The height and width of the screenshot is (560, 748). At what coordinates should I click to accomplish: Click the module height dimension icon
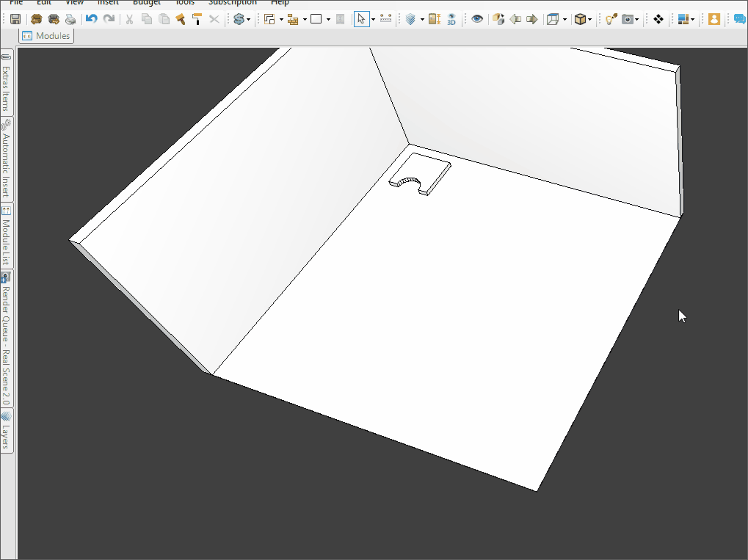tap(435, 19)
